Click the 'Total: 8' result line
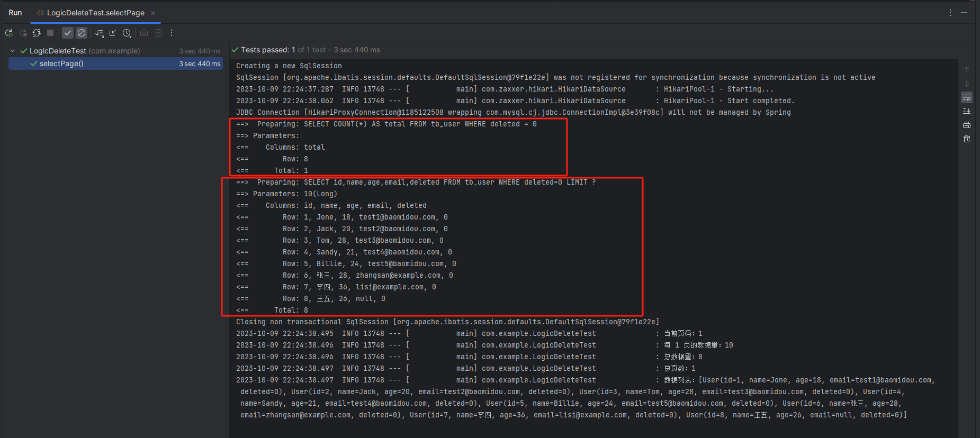980x438 pixels. coord(272,310)
